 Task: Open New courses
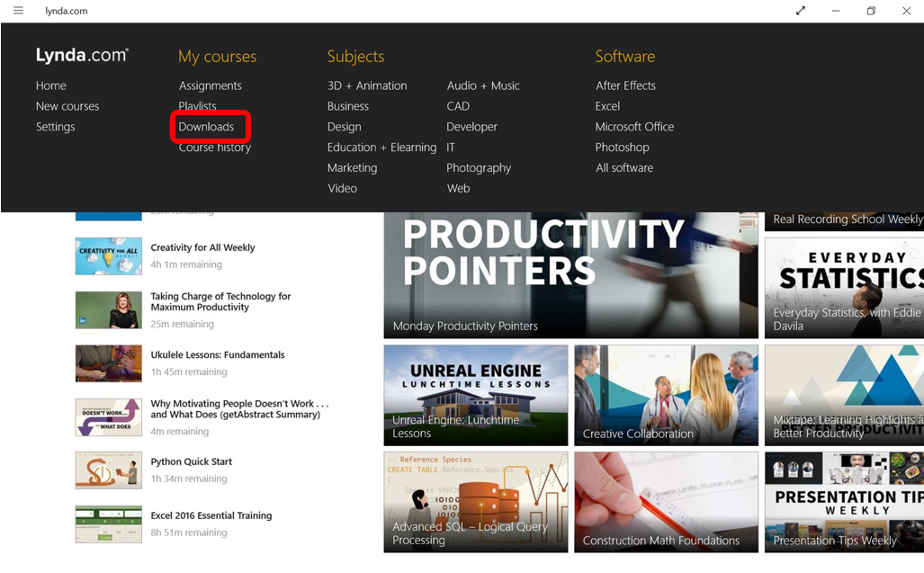coord(67,106)
